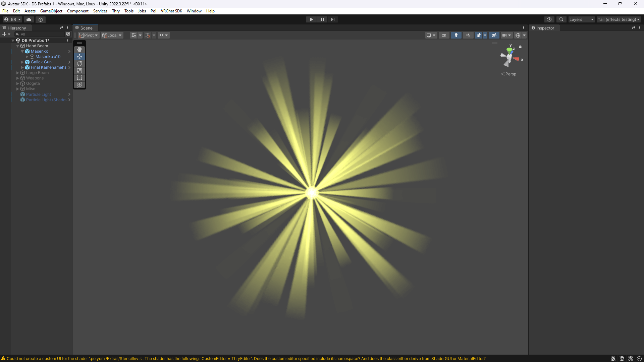Image resolution: width=644 pixels, height=362 pixels.
Task: Select the Rect transform tool
Action: pyautogui.click(x=79, y=78)
